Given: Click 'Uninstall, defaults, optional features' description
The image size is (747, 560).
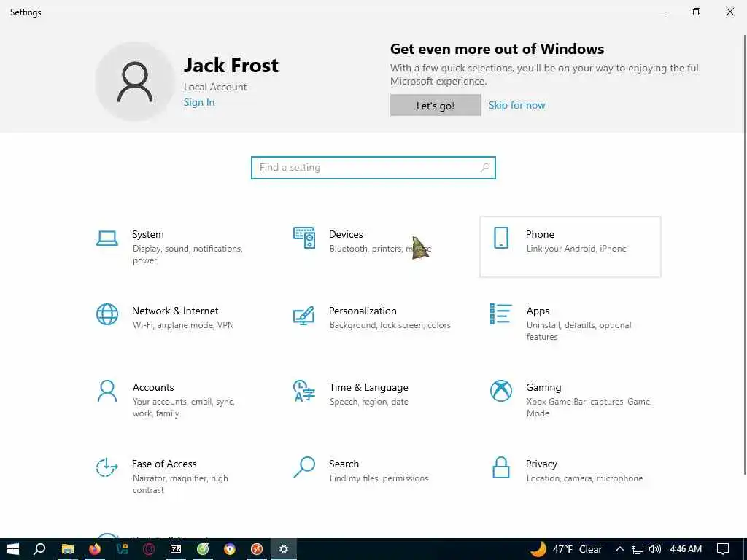Looking at the screenshot, I should point(578,331).
